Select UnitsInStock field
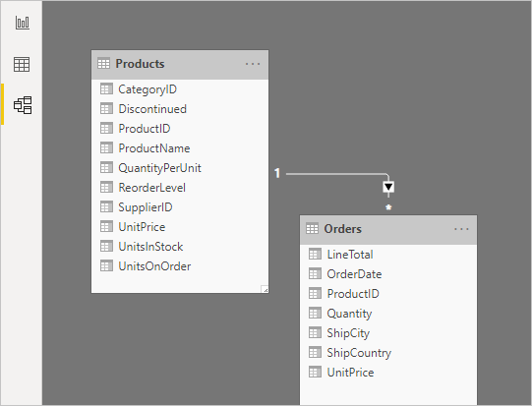Viewport: 532px width, 406px height. point(180,247)
